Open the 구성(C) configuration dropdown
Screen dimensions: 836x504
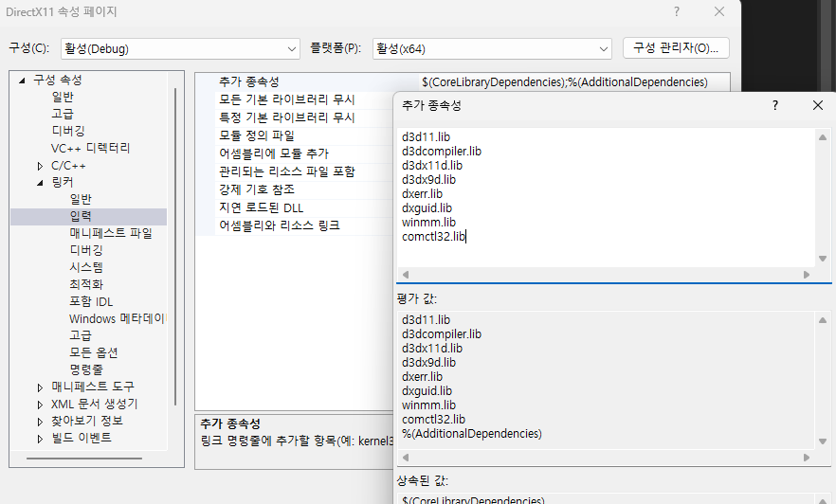(x=180, y=49)
